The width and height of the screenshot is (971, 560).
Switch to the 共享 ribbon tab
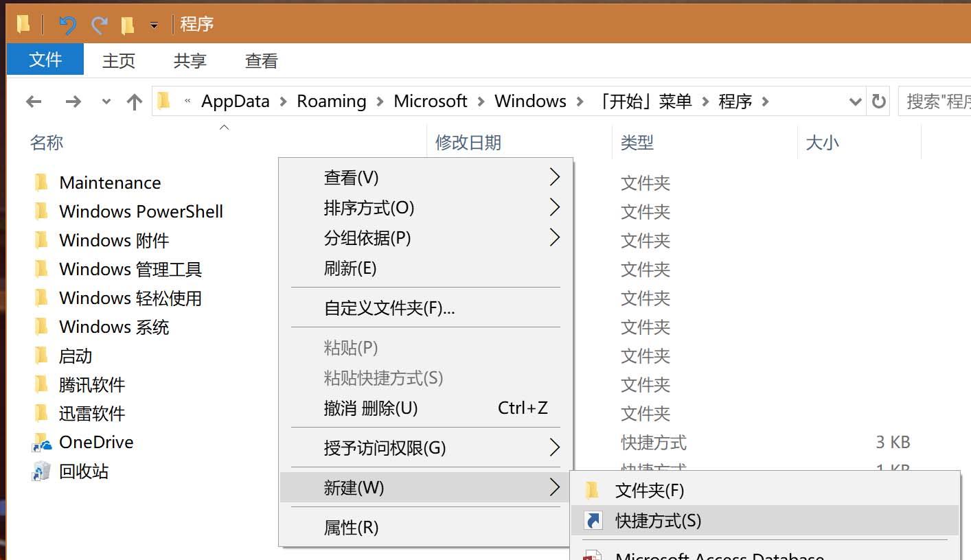click(190, 61)
